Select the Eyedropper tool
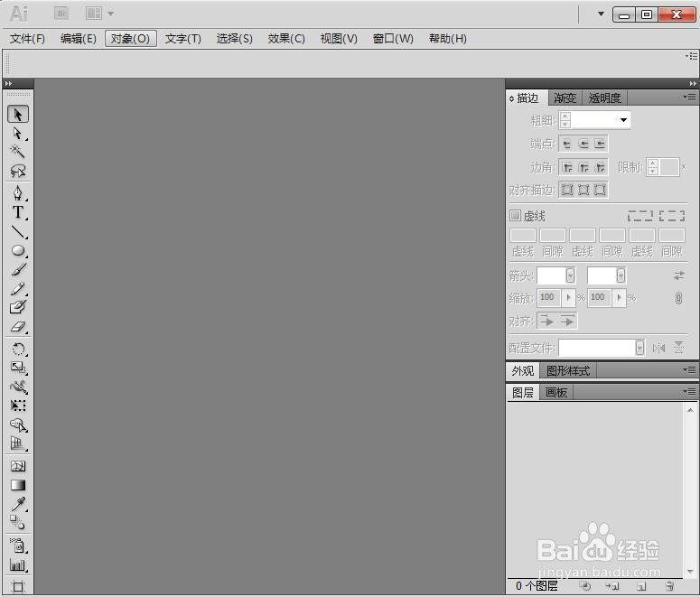This screenshot has height=597, width=700. [x=18, y=504]
